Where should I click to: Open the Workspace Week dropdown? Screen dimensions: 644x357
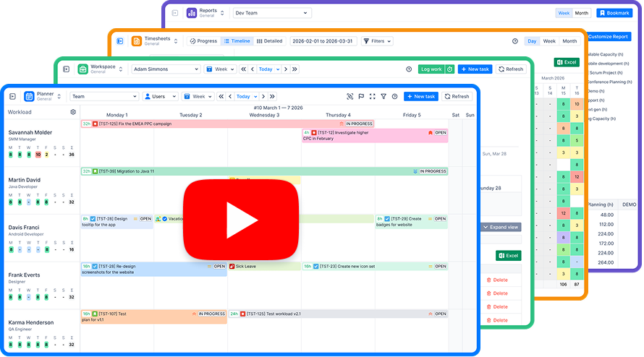(x=220, y=69)
